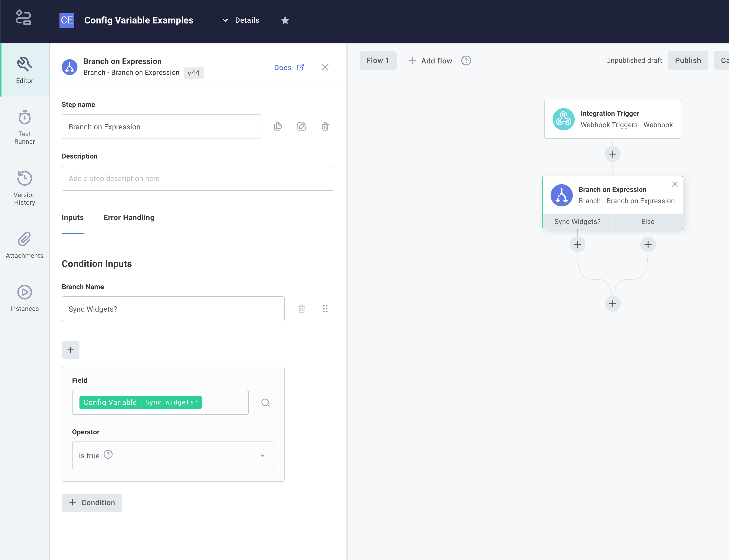Click search icon next to Field input
729x560 pixels.
(x=265, y=403)
